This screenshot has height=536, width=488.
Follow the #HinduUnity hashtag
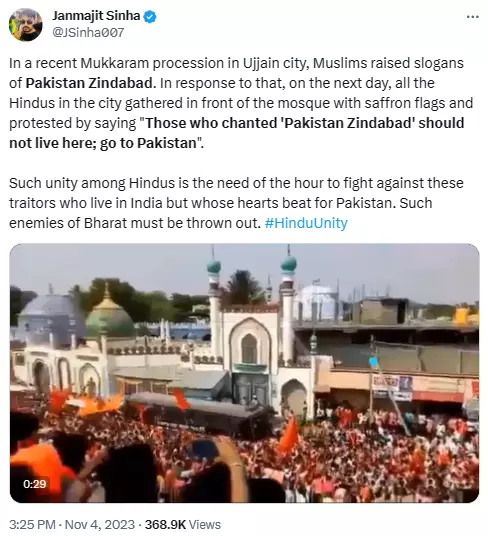tap(306, 223)
